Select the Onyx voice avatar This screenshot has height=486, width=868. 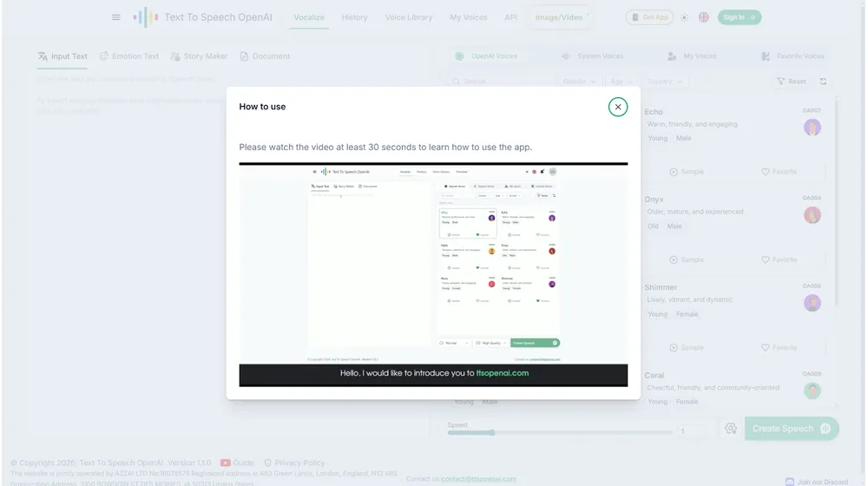812,214
